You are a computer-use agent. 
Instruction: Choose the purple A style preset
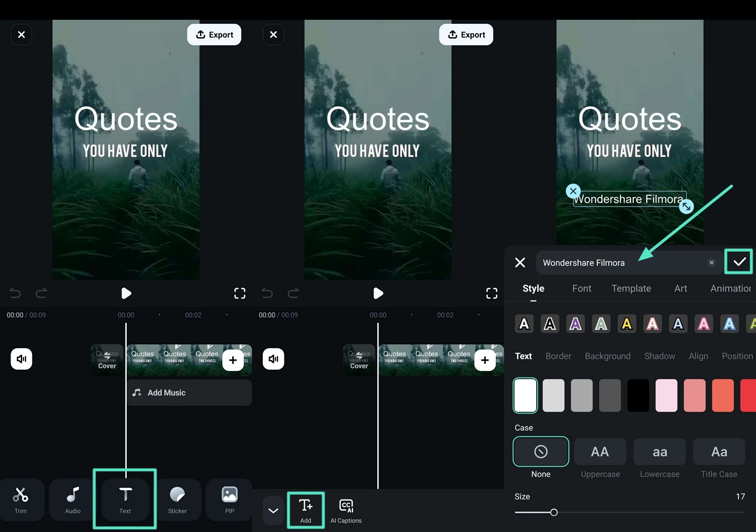point(575,324)
